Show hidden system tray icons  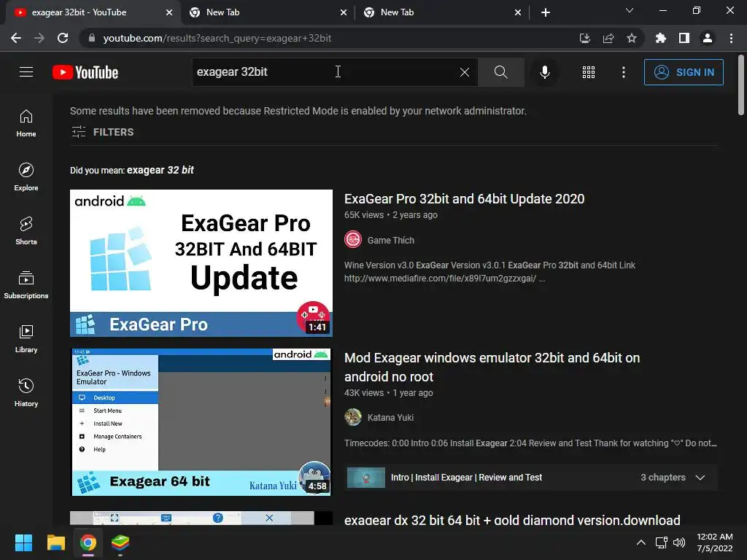(641, 542)
